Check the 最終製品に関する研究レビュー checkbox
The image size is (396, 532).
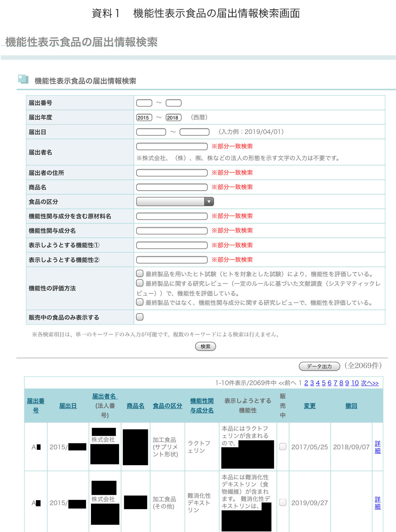pyautogui.click(x=140, y=283)
